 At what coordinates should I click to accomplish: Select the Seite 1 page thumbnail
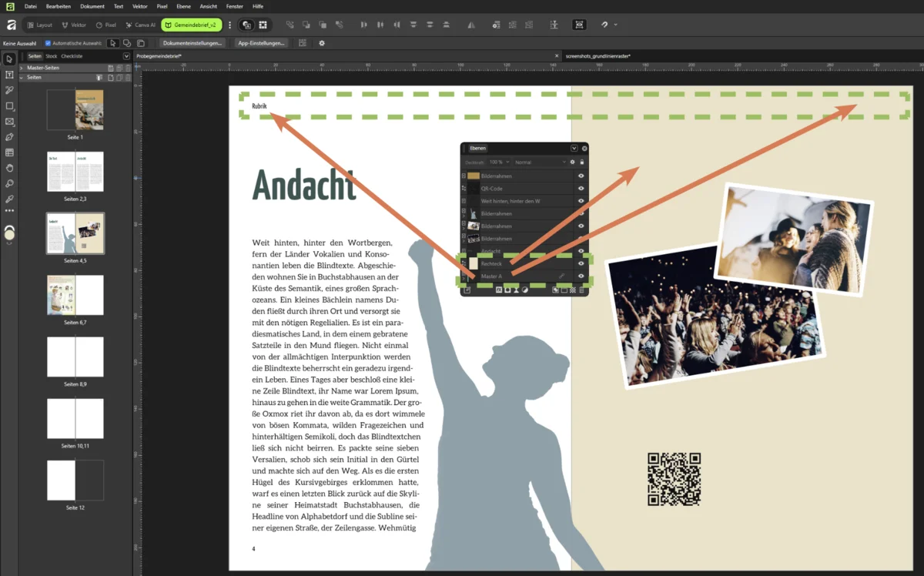tap(75, 110)
